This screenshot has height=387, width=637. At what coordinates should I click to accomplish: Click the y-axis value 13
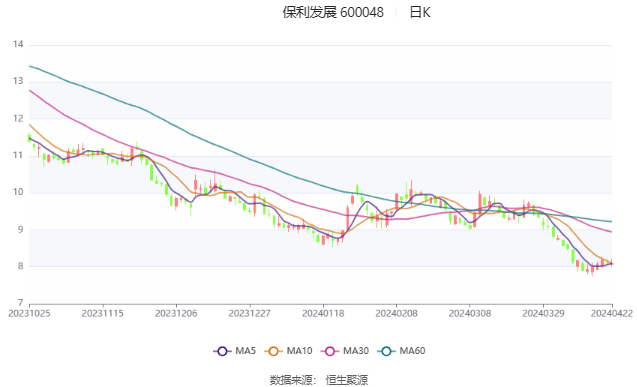(x=18, y=81)
